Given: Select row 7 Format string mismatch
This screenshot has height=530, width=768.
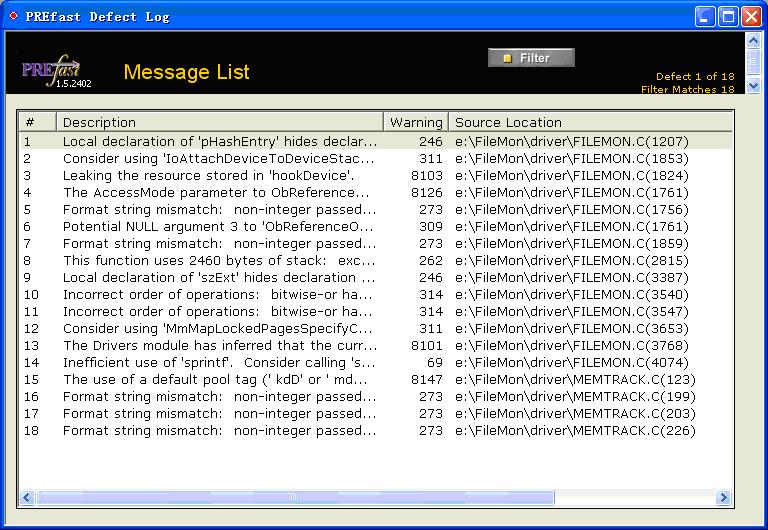Looking at the screenshot, I should (376, 243).
